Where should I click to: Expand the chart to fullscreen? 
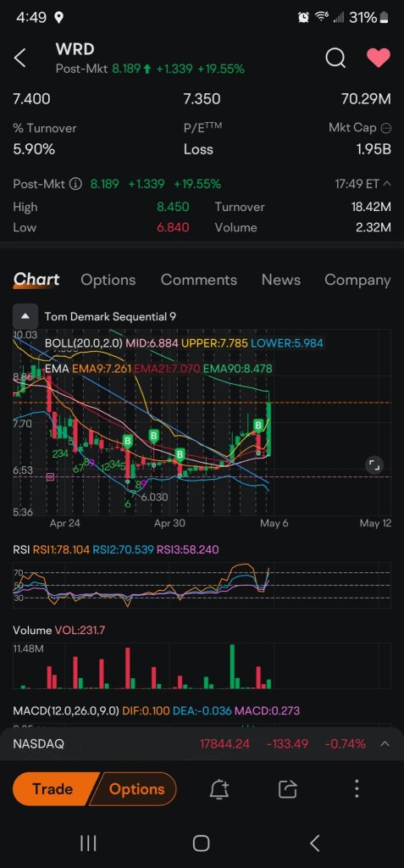[374, 465]
